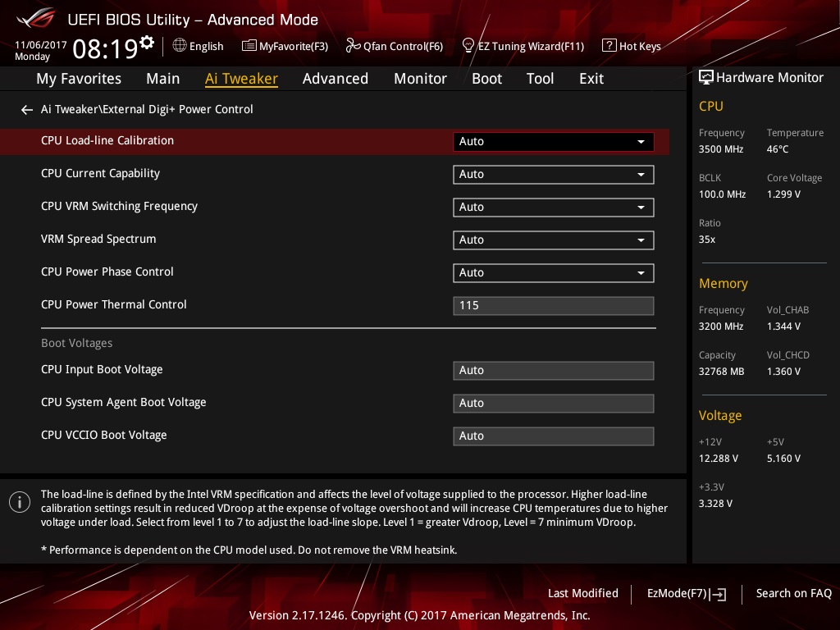Click the EzMode exit arrow icon
Image resolution: width=840 pixels, height=630 pixels.
719,594
